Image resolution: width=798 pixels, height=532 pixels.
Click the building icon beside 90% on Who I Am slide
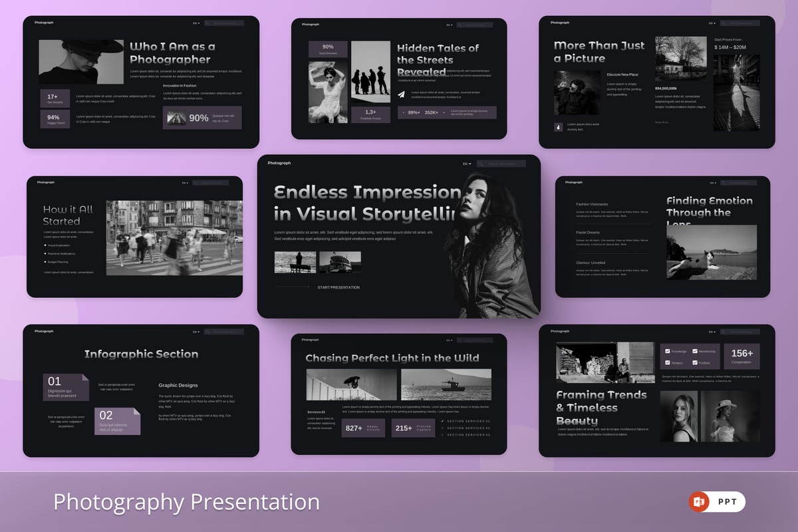click(x=176, y=118)
